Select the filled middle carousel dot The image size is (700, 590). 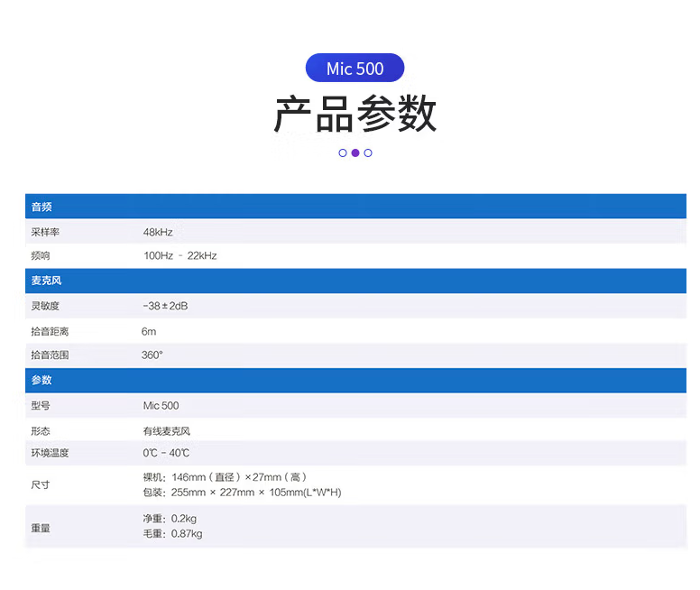point(355,153)
